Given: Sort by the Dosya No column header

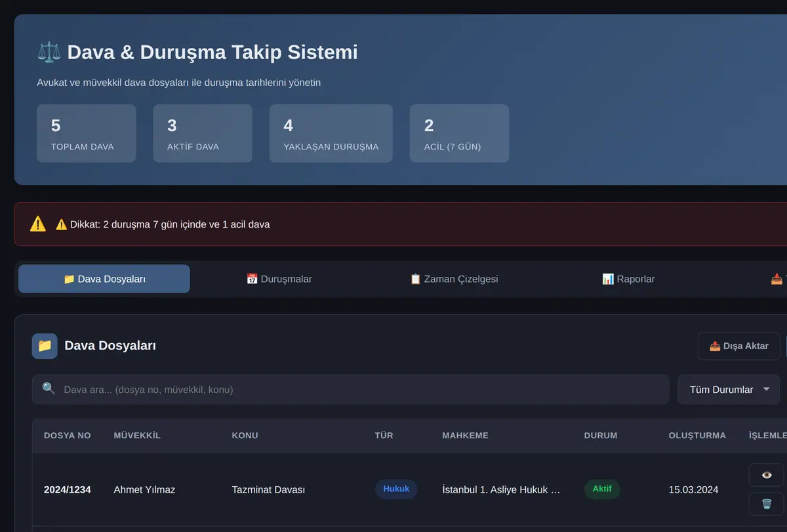Looking at the screenshot, I should (x=68, y=436).
